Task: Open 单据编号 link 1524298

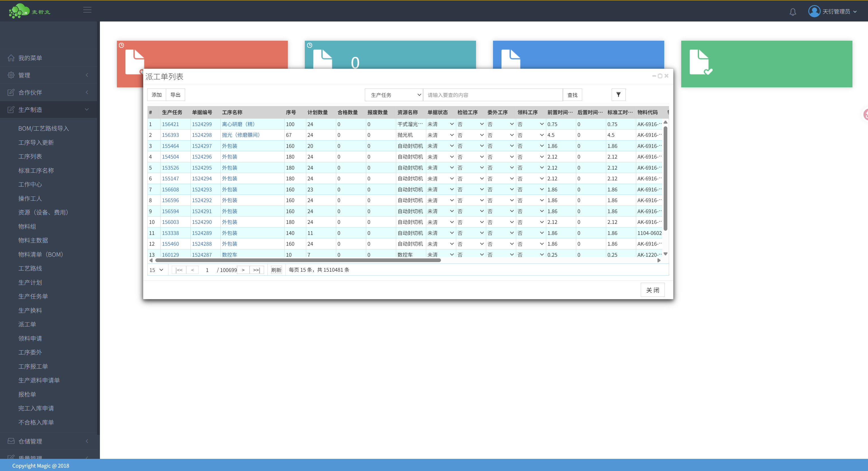Action: pos(202,135)
